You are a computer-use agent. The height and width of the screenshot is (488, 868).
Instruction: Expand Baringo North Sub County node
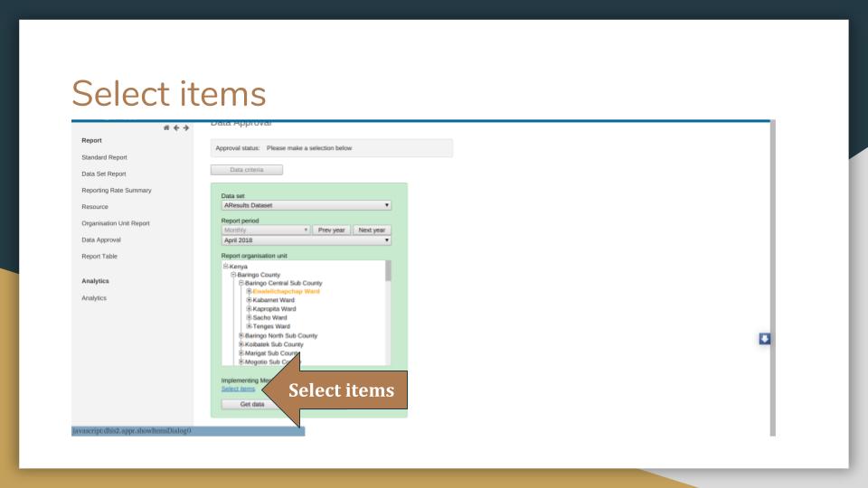tap(241, 335)
